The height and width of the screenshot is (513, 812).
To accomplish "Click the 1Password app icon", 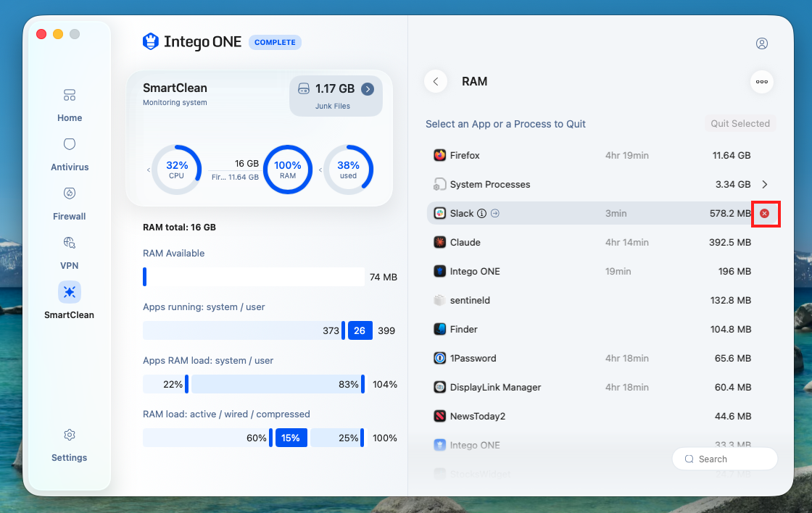I will click(x=439, y=358).
